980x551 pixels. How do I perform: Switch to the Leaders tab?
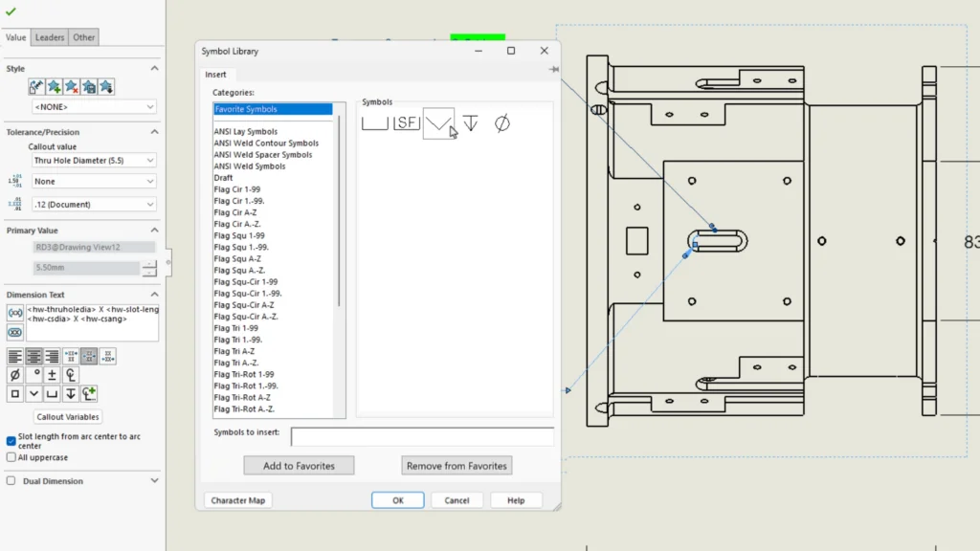point(50,37)
